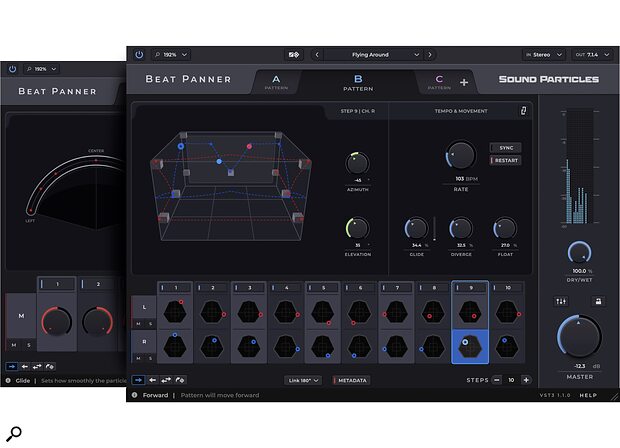The image size is (620, 448).
Task: Click step 6 R channel panner pad
Action: [359, 346]
